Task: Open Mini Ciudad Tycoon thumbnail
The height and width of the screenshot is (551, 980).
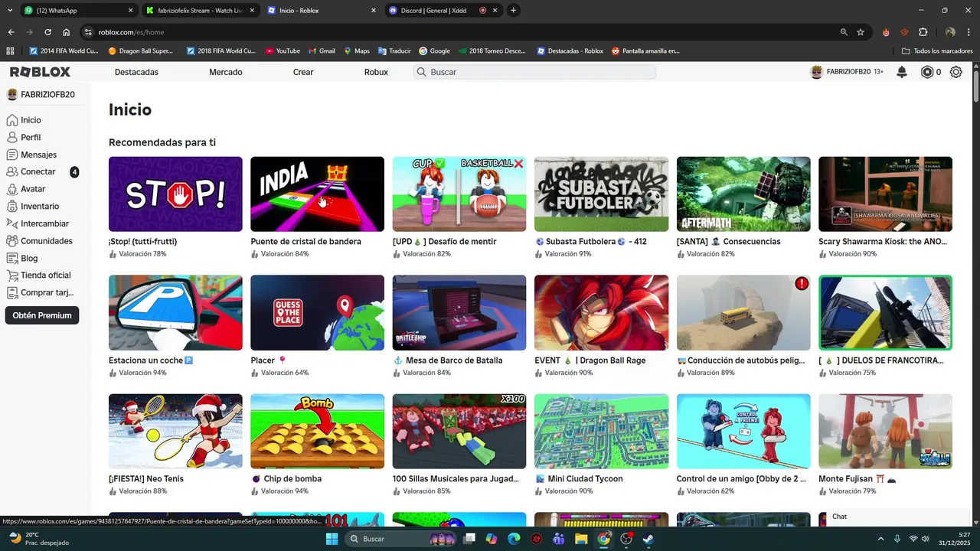Action: click(x=601, y=432)
